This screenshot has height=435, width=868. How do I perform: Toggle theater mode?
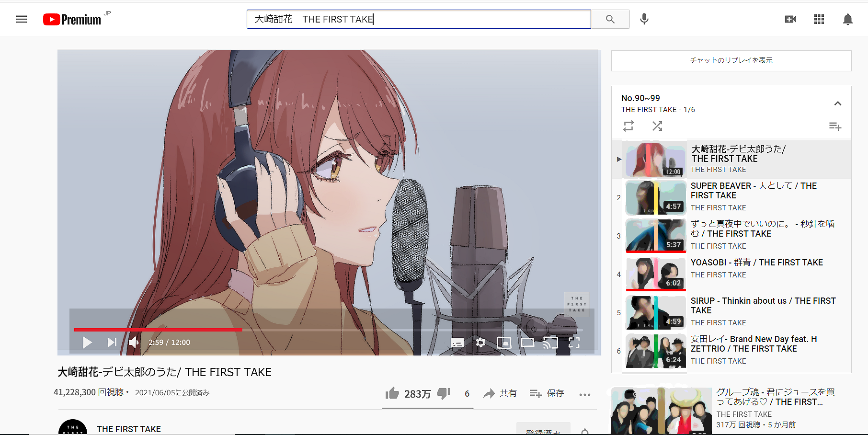(x=527, y=343)
